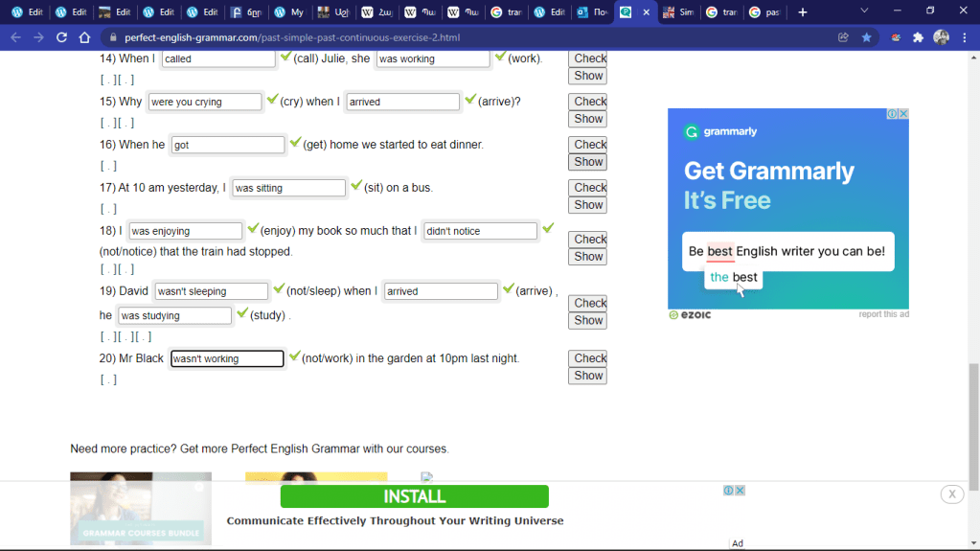The width and height of the screenshot is (980, 551).
Task: Click the browser Home icon
Action: tap(84, 37)
